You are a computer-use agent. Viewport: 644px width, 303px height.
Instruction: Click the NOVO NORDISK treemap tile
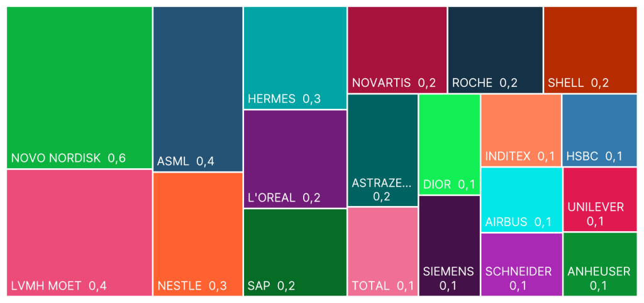[79, 88]
